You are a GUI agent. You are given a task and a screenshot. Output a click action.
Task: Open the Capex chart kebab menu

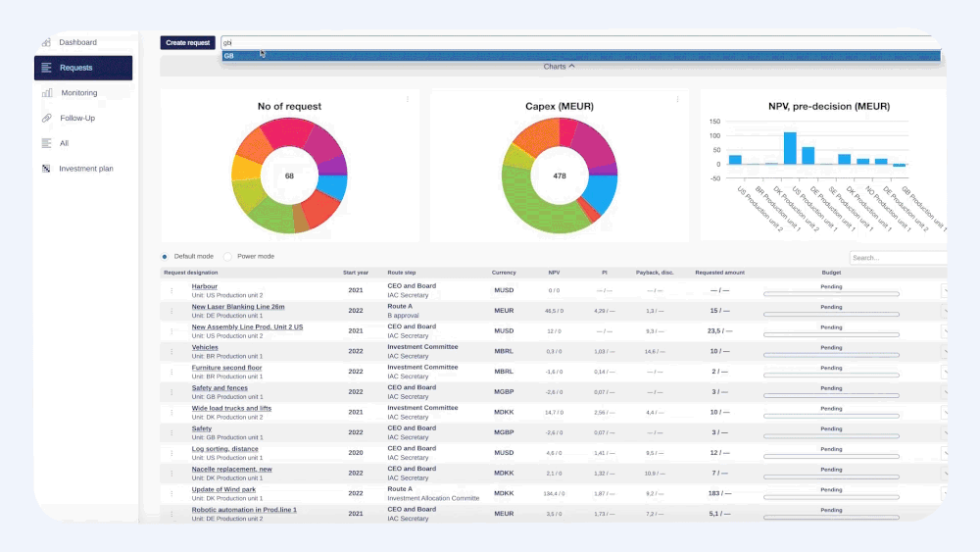[x=677, y=99]
